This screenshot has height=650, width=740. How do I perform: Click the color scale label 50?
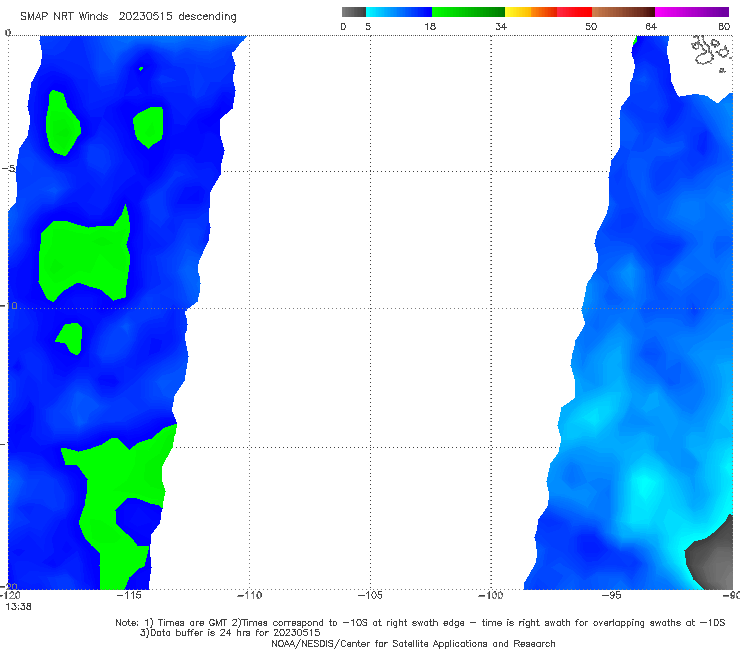(591, 27)
